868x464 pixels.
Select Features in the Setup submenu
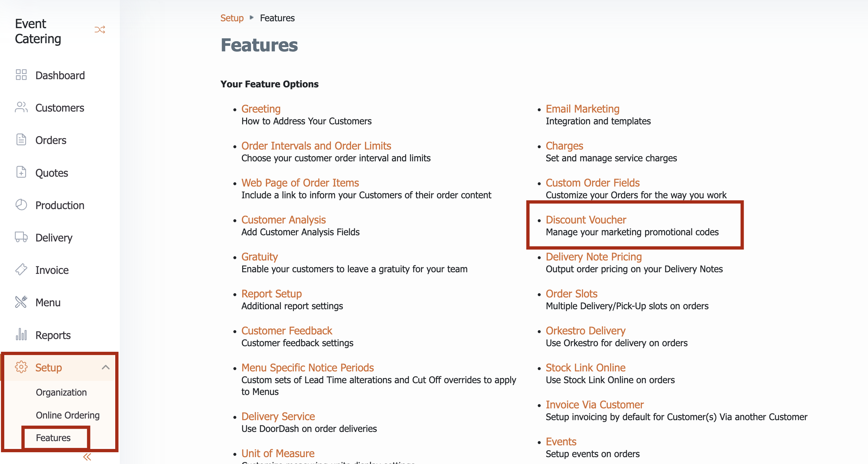click(x=53, y=438)
